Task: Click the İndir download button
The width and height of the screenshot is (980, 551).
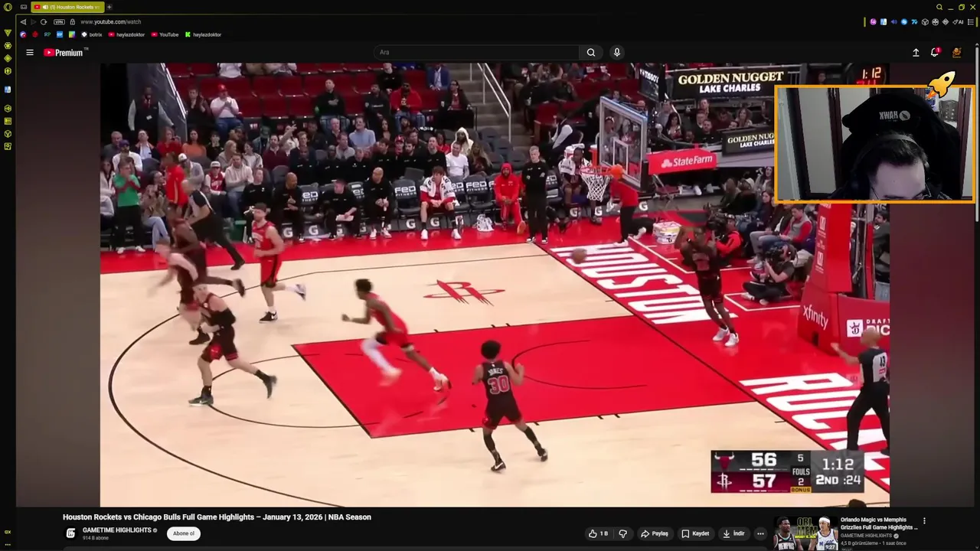Action: coord(733,533)
